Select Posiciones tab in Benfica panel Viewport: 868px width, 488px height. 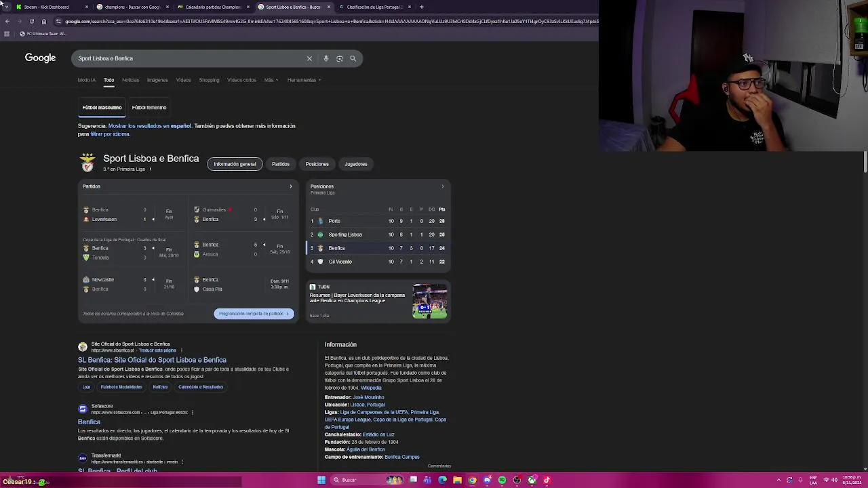[317, 164]
